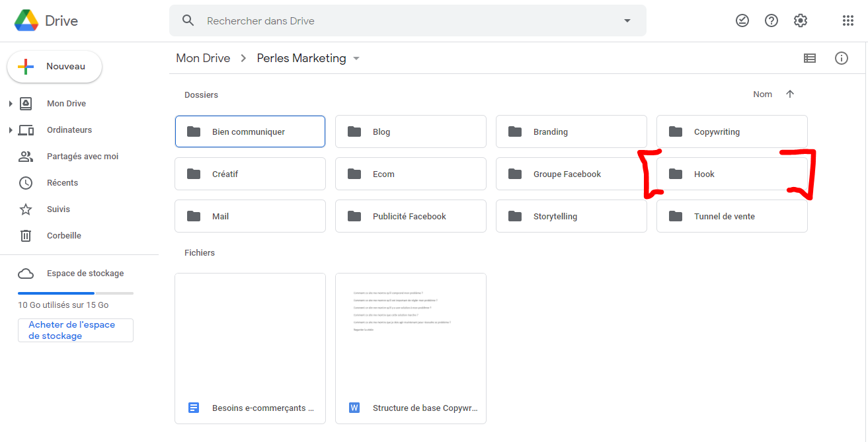Switch to list view layout
Viewport: 868px width, 442px height.
(x=809, y=58)
